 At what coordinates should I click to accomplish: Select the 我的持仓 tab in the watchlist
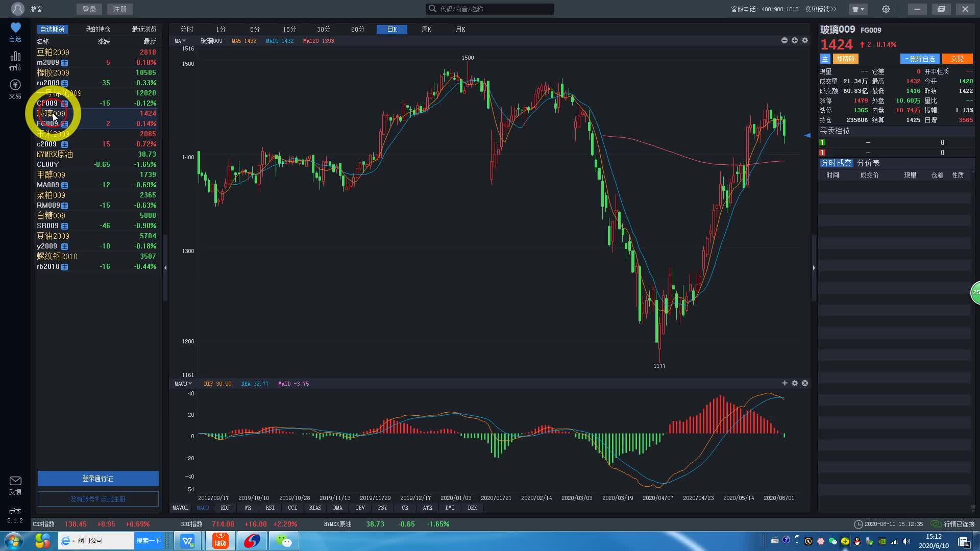(98, 30)
